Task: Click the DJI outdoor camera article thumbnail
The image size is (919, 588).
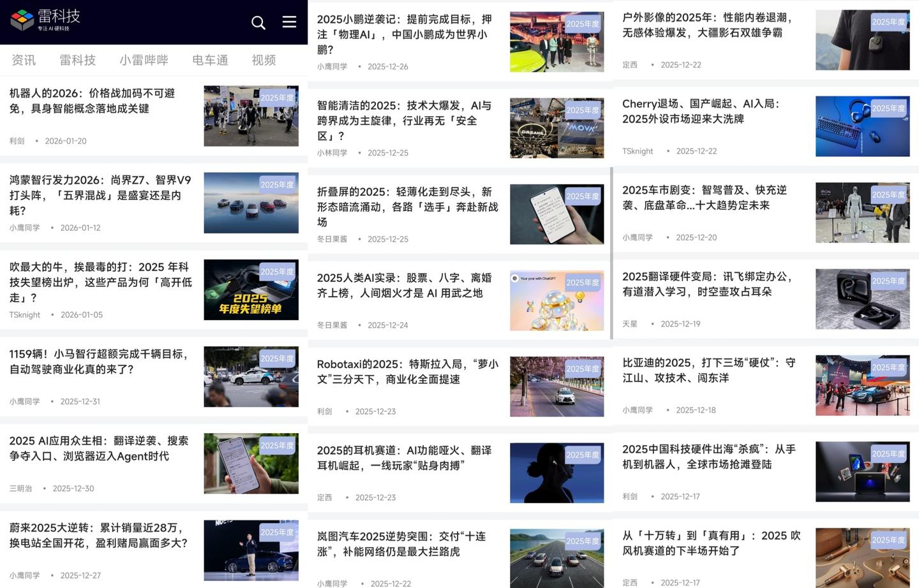Action: tap(862, 40)
